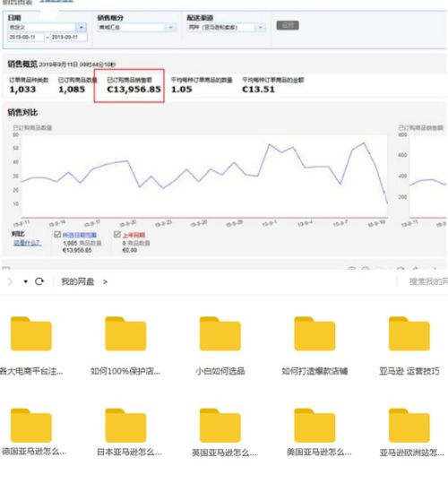Image resolution: width=448 pixels, height=483 pixels.
Task: Open the 如何打造爆款店铺 folder
Action: 314,334
